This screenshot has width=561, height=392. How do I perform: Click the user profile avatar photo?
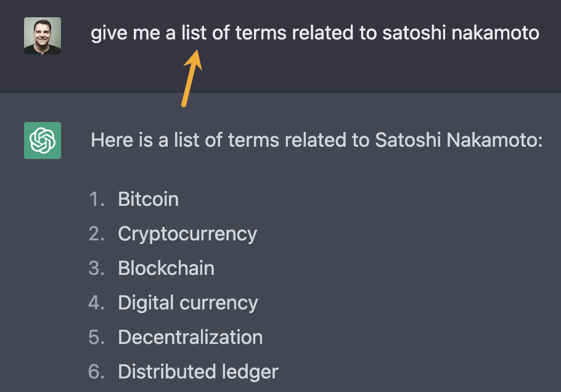43,35
